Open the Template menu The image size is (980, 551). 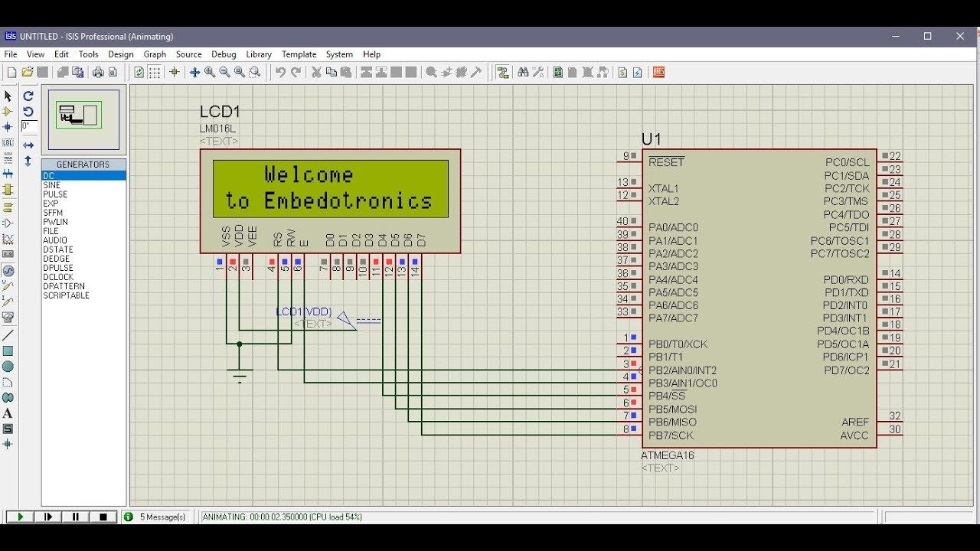coord(299,54)
